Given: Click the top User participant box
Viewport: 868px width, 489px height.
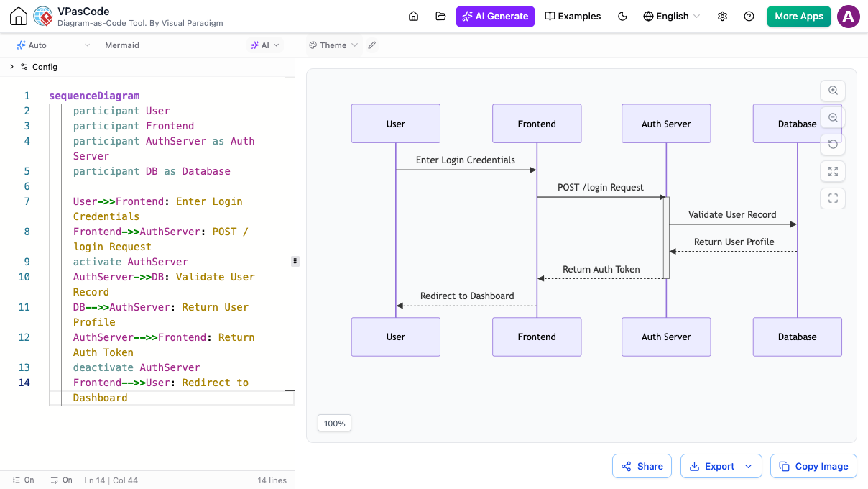Looking at the screenshot, I should tap(396, 124).
